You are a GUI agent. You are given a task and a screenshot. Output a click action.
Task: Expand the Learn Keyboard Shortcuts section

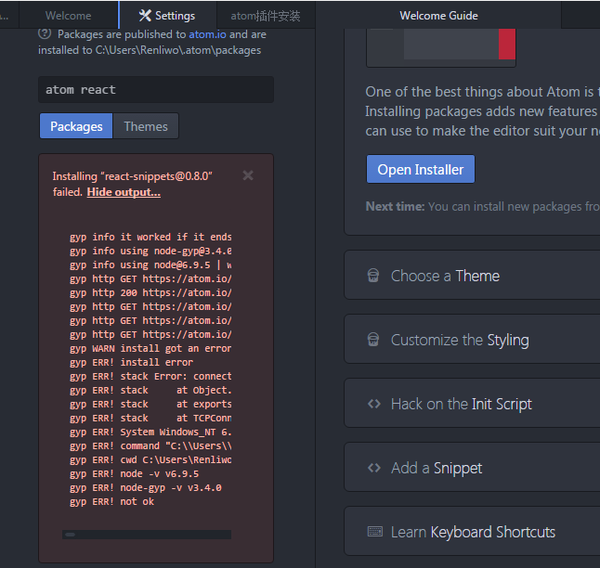(x=473, y=532)
